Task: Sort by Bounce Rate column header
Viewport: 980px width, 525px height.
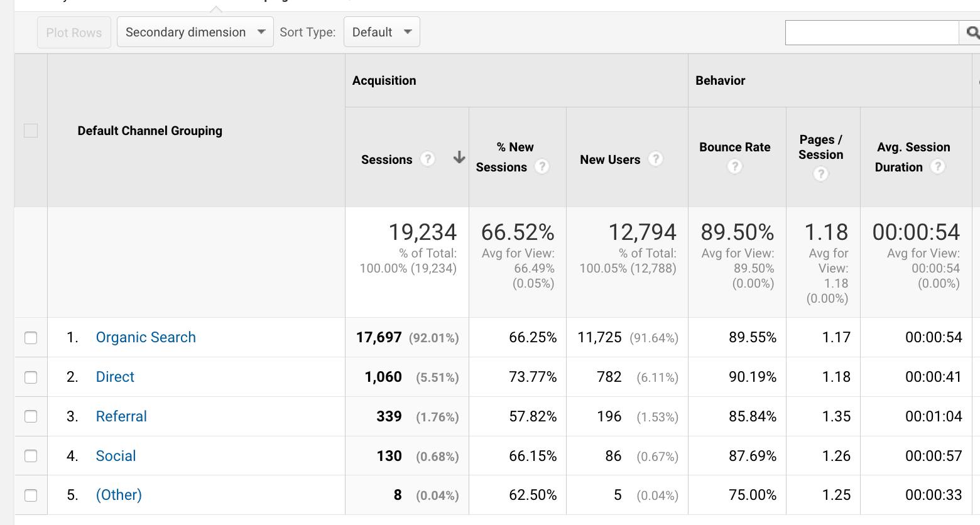Action: tap(735, 147)
